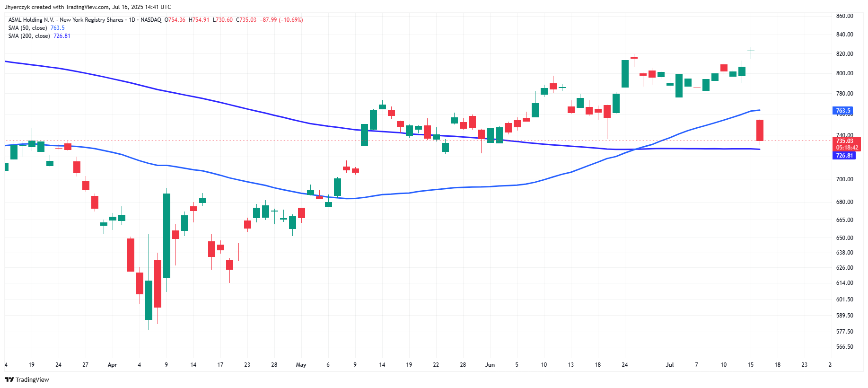The image size is (868, 388).
Task: Click the chart attribution text at top
Action: tap(88, 7)
